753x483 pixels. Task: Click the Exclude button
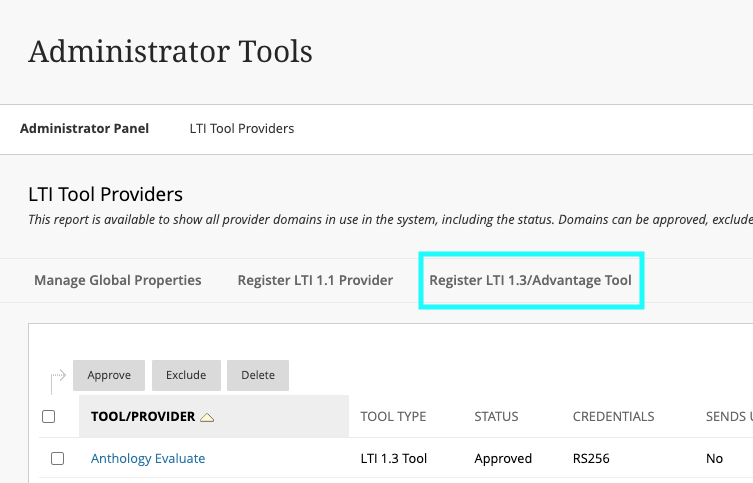tap(186, 375)
